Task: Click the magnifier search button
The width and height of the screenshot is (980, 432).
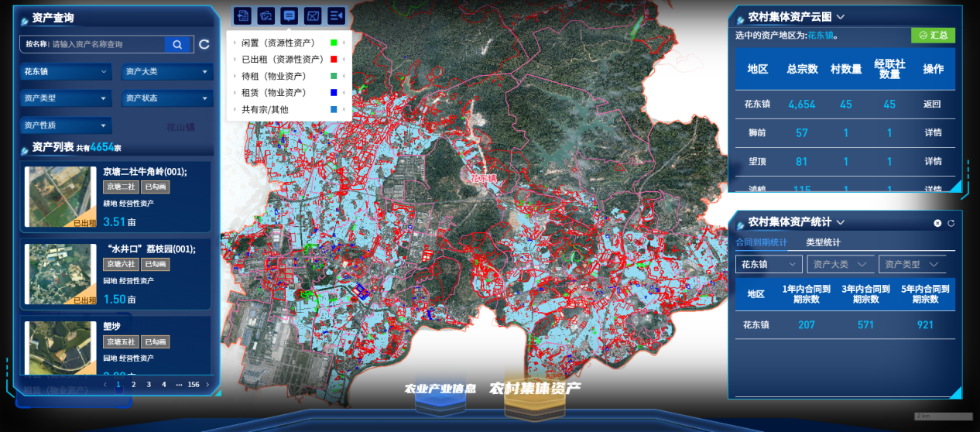Action: coord(177,45)
